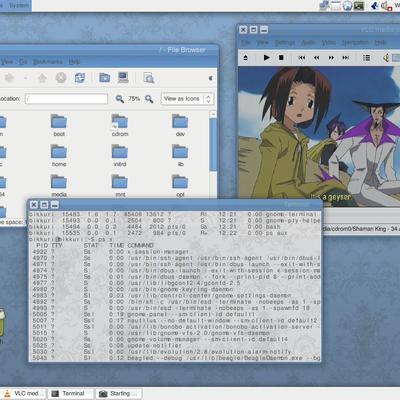Select the mnt folder
The width and height of the screenshot is (400, 400).
pyautogui.click(x=120, y=186)
